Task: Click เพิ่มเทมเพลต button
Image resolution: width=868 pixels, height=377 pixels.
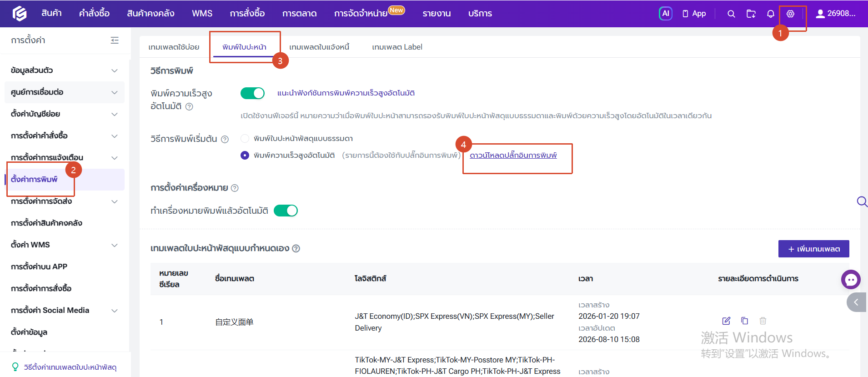Action: click(813, 249)
